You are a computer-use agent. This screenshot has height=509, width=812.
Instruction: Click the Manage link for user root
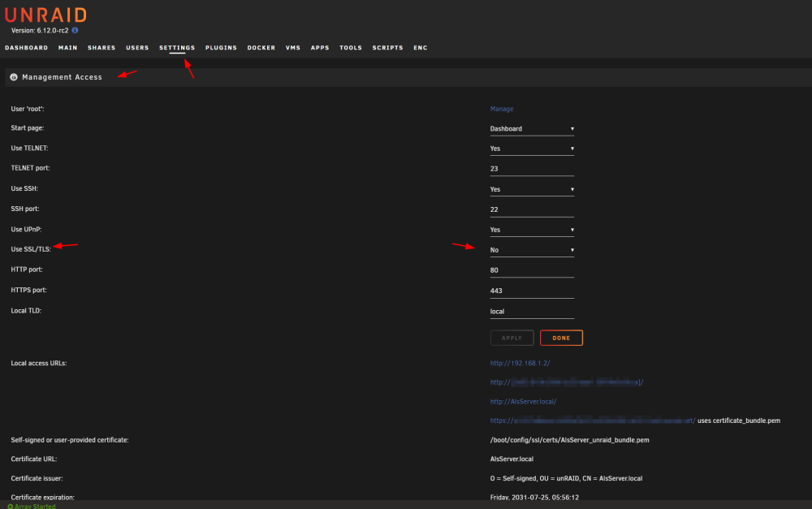502,109
